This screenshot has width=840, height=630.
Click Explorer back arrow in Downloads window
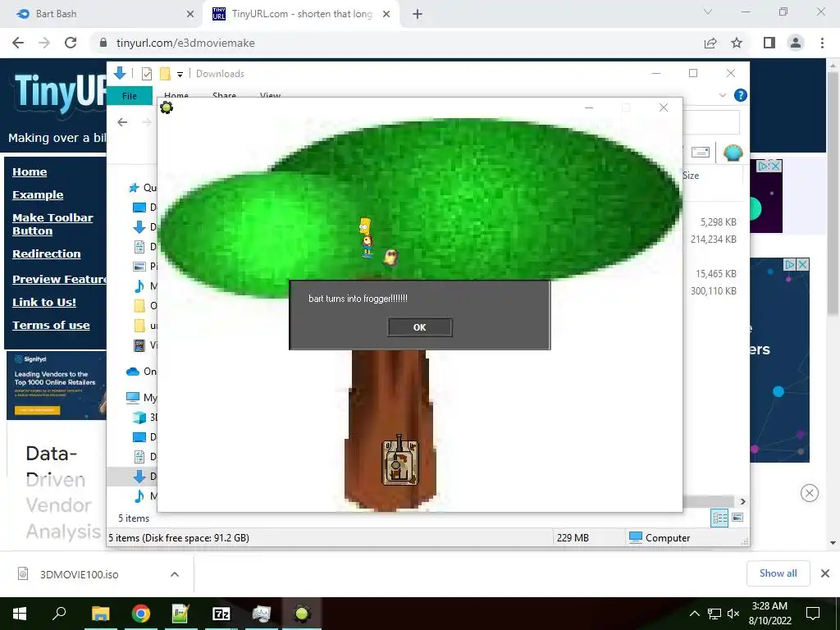click(122, 122)
